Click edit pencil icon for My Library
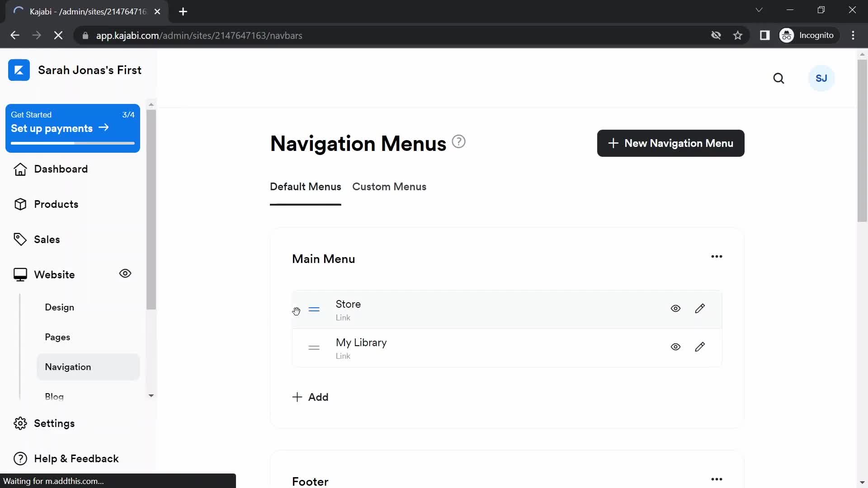 click(700, 347)
